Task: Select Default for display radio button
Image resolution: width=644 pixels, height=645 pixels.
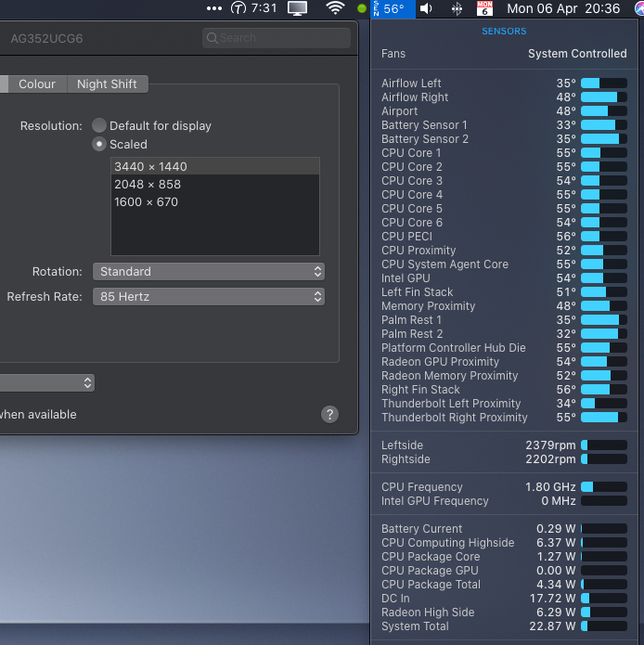Action: (x=99, y=125)
